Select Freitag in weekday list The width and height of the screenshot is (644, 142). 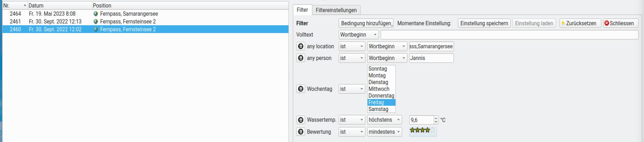(x=381, y=102)
